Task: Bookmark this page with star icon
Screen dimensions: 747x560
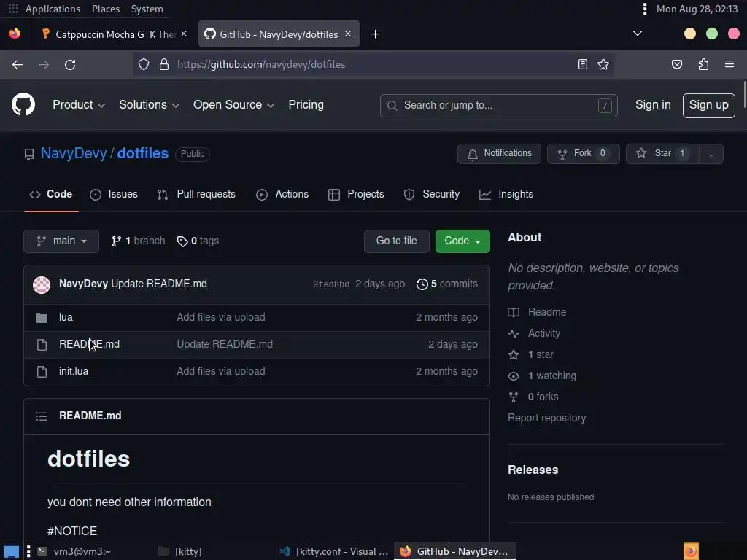Action: coord(603,64)
